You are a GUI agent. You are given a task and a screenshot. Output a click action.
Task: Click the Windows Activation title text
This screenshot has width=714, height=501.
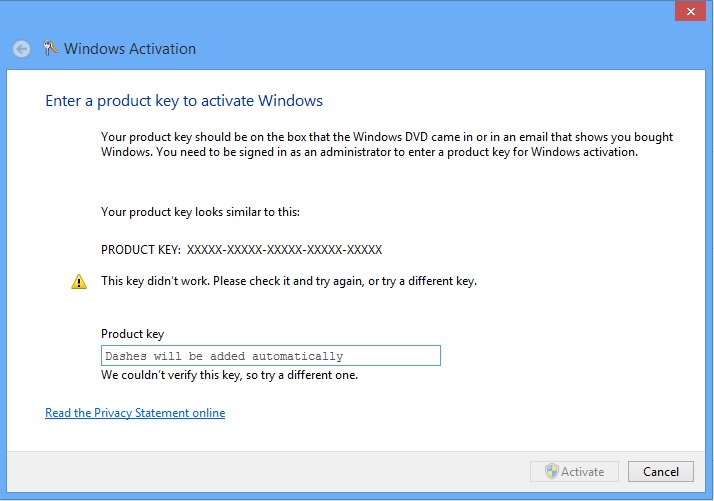pos(130,49)
